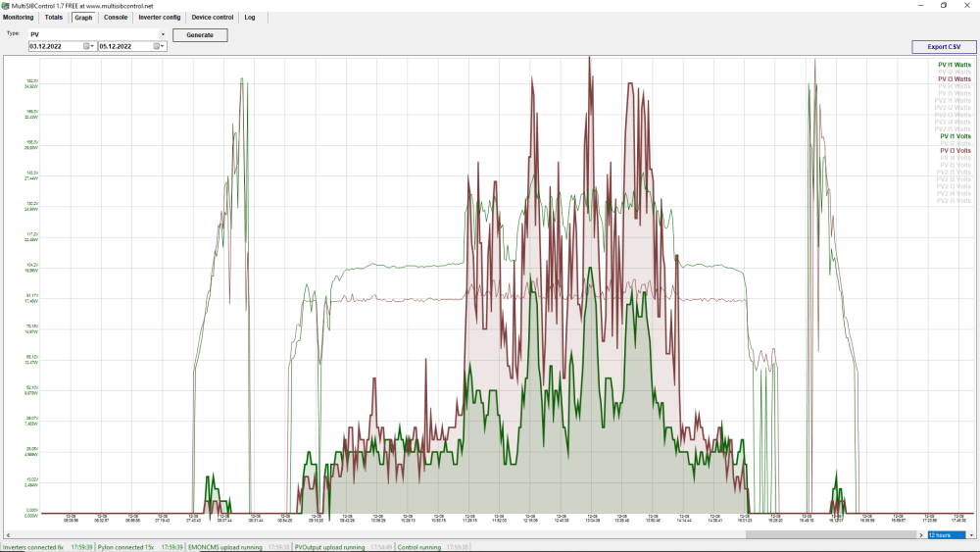The width and height of the screenshot is (980, 552).
Task: Open the Console tab
Action: pos(116,18)
